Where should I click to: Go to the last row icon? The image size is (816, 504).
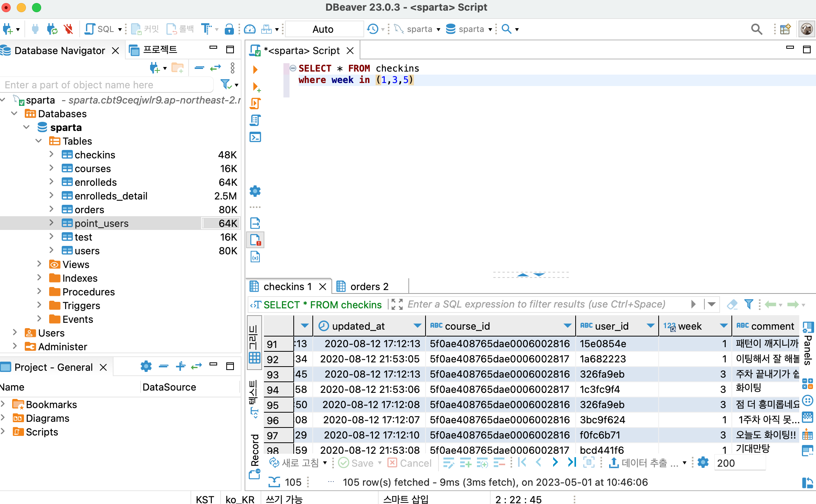[x=571, y=463]
